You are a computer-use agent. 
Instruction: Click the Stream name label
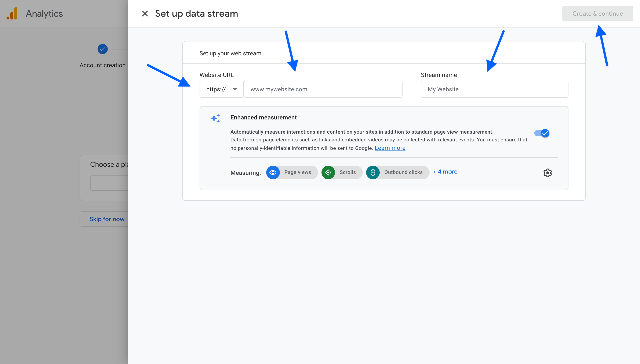(439, 75)
